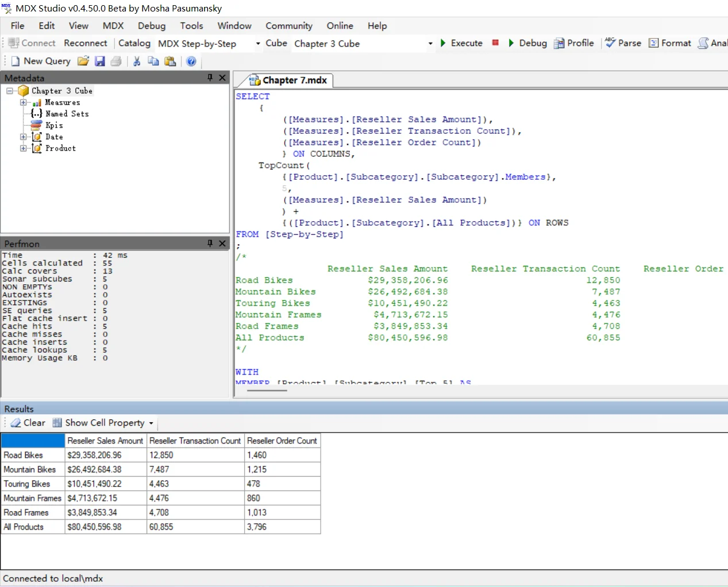Select the Touring Bikes row header in Results
The width and height of the screenshot is (728, 587).
[x=33, y=484]
